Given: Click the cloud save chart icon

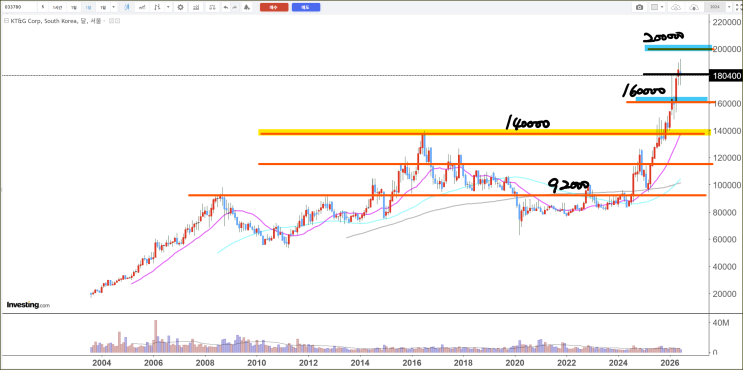Looking at the screenshot, I should pyautogui.click(x=676, y=7).
